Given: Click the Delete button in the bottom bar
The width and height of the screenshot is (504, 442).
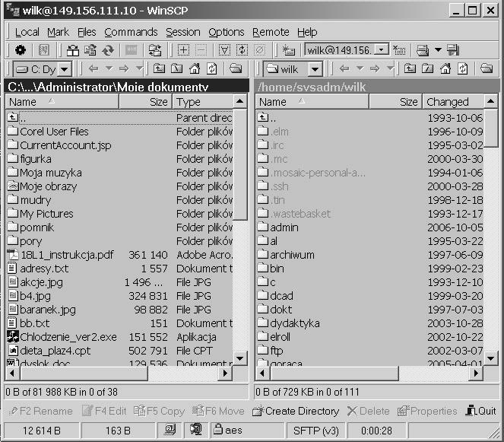Looking at the screenshot, I should click(369, 411).
